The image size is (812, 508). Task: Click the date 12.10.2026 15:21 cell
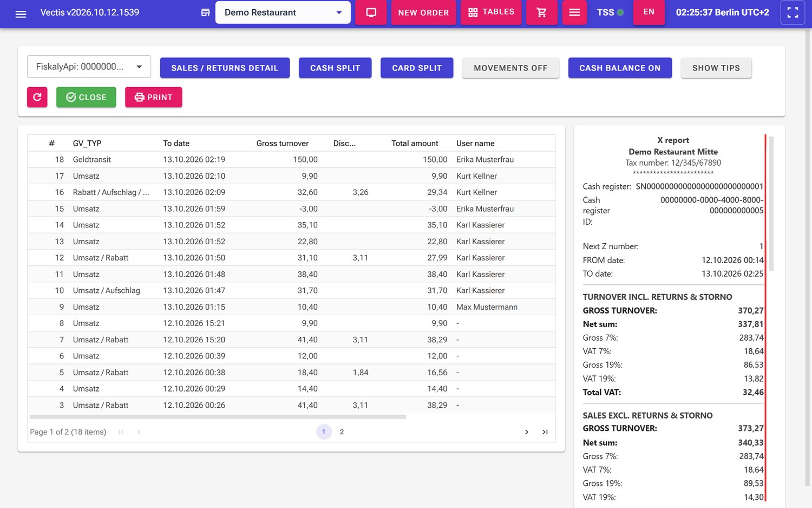(x=194, y=323)
